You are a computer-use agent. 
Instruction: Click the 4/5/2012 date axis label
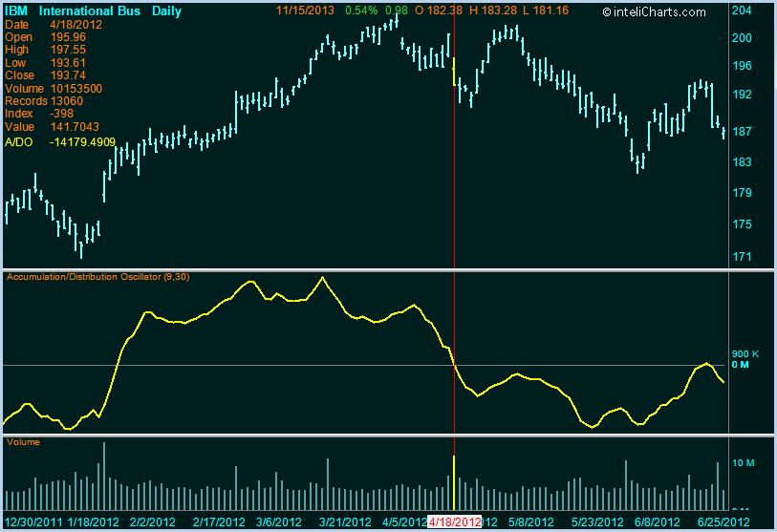click(404, 522)
